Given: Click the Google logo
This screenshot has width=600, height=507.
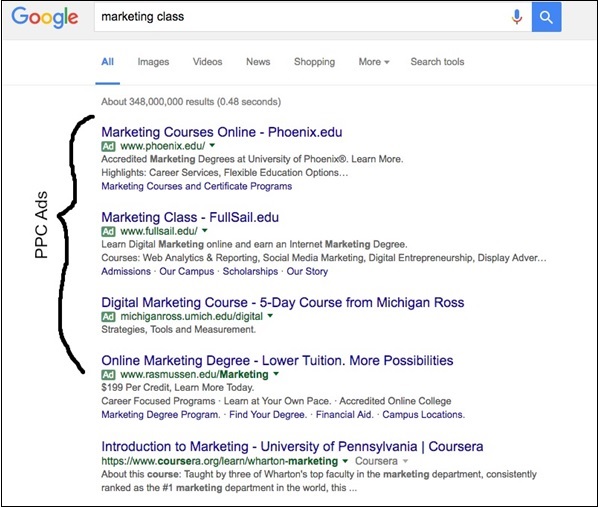Looking at the screenshot, I should pyautogui.click(x=45, y=18).
